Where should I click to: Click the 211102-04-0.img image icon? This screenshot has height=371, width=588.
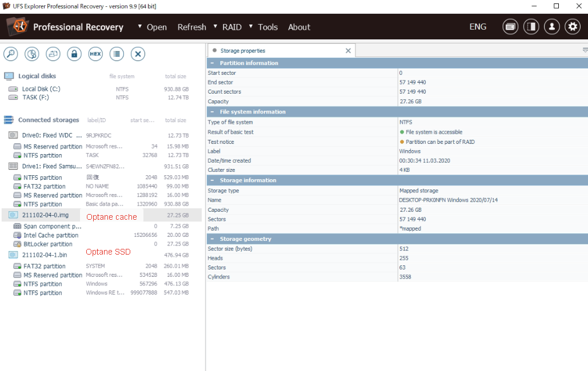tap(13, 215)
